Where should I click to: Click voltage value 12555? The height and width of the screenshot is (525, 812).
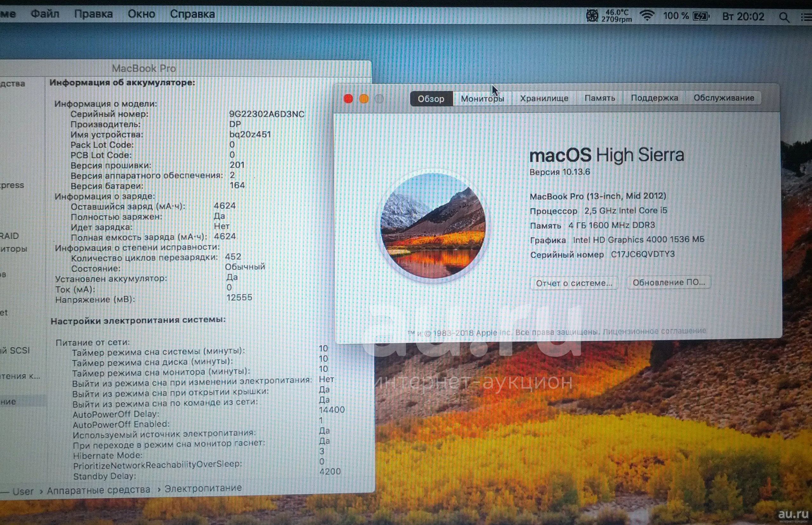[x=239, y=297]
